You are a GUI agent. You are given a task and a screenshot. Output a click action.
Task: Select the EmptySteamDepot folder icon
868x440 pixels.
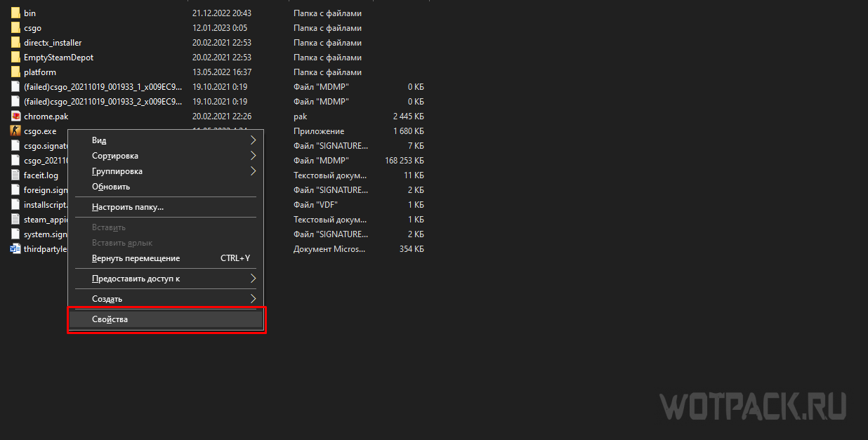(x=15, y=58)
